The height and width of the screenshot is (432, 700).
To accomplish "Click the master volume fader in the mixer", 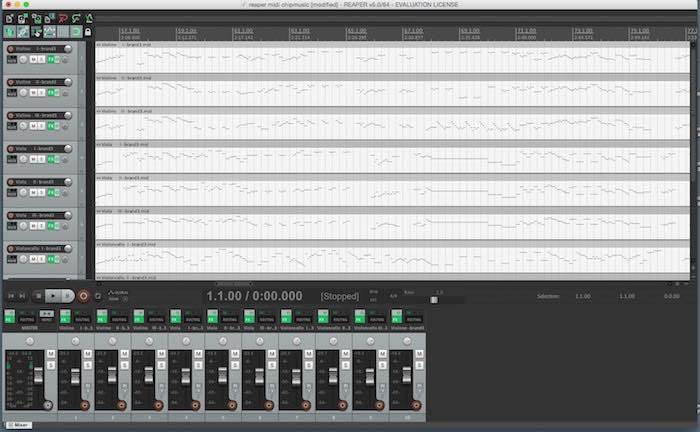I will point(38,375).
